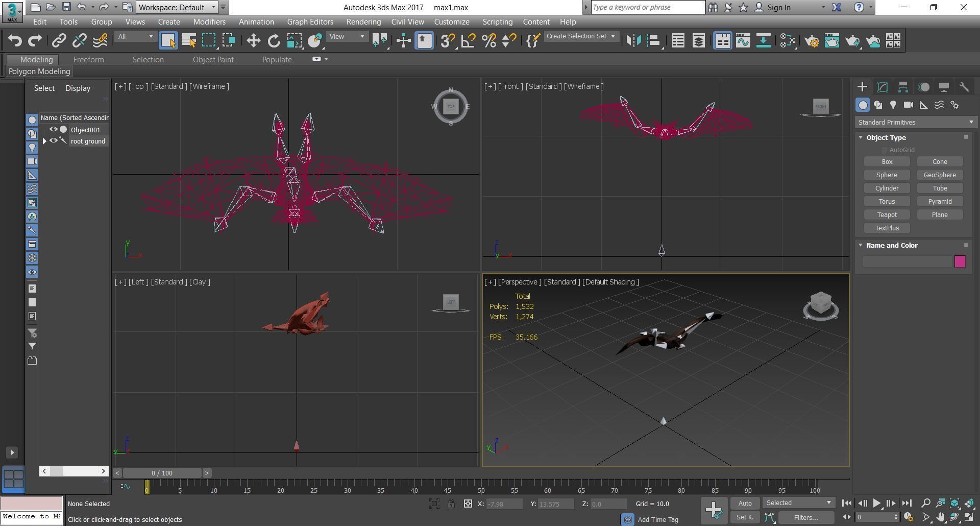Open Select by Name dialog
Image resolution: width=980 pixels, height=526 pixels.
click(x=188, y=41)
